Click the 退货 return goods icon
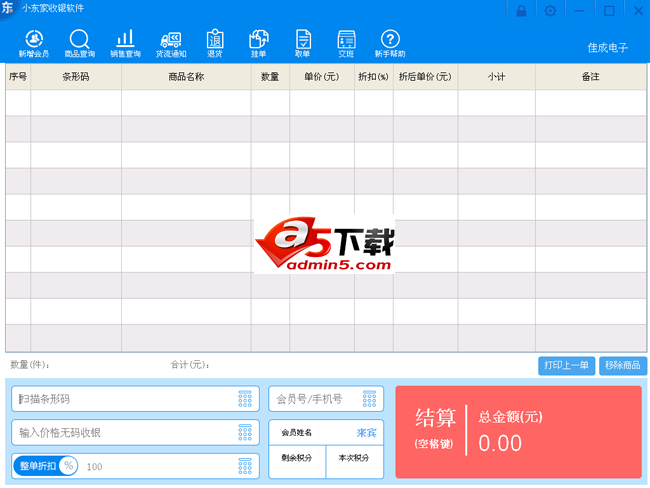 pos(215,44)
